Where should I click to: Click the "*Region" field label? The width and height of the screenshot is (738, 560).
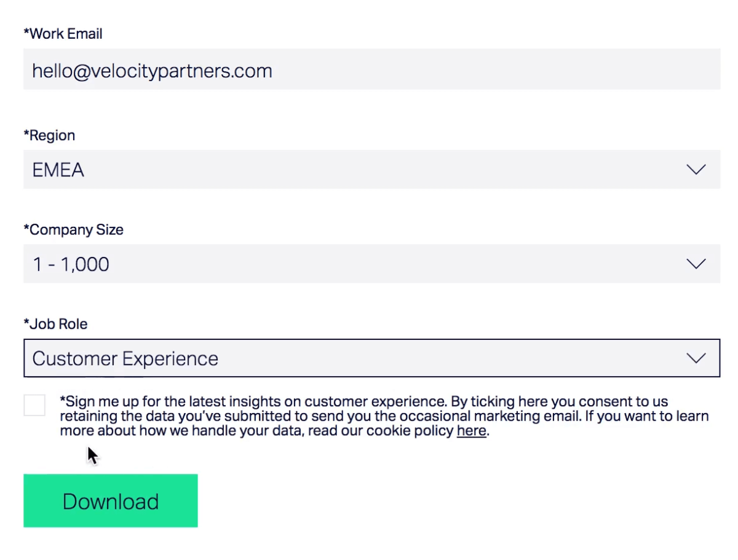(49, 136)
